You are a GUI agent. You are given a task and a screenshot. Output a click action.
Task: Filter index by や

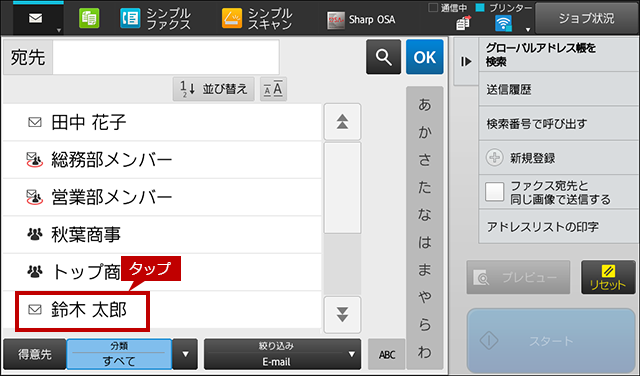[x=424, y=297]
